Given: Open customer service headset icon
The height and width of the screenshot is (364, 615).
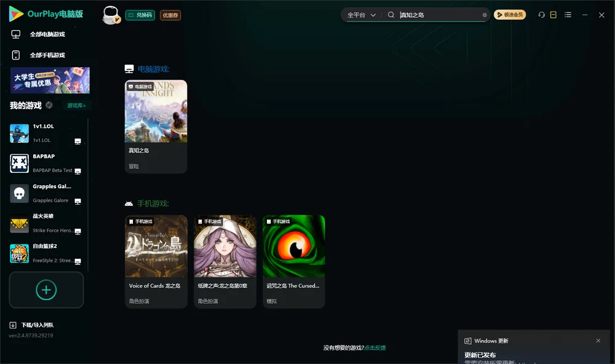Looking at the screenshot, I should click(x=542, y=15).
